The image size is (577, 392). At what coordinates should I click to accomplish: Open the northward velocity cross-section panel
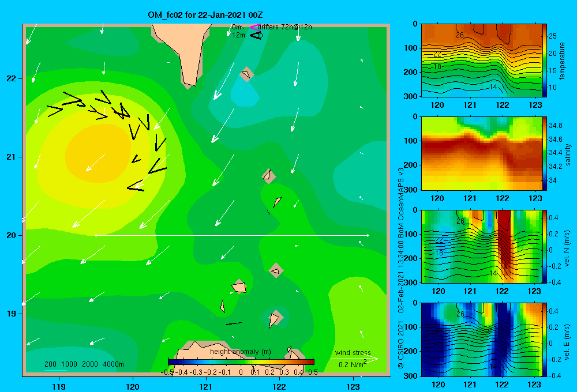coord(481,246)
